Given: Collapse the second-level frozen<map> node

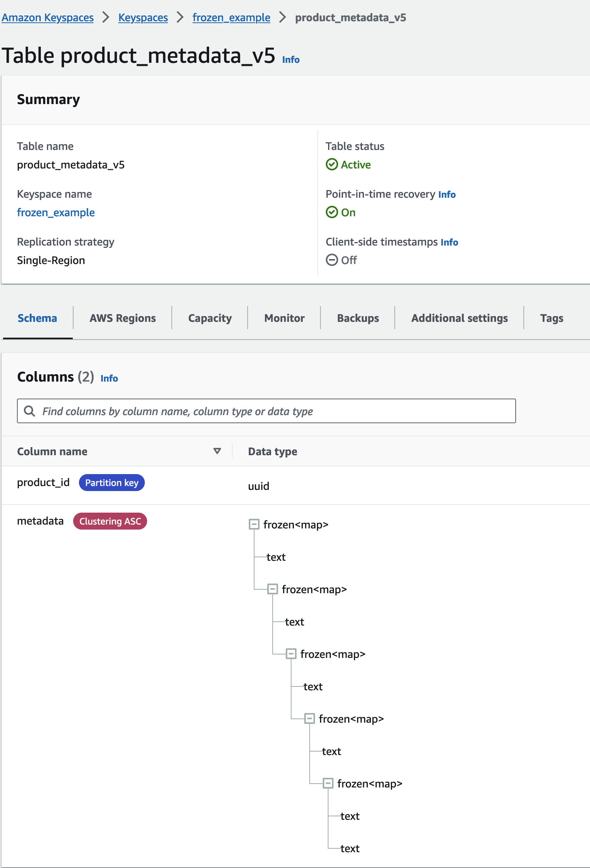Looking at the screenshot, I should [x=273, y=589].
